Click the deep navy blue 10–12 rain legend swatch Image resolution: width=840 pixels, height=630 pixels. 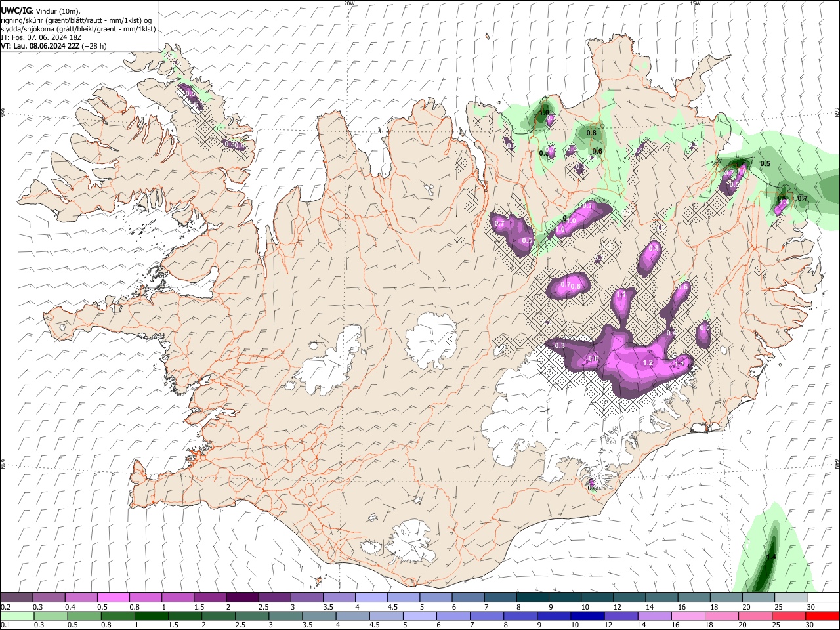click(587, 616)
